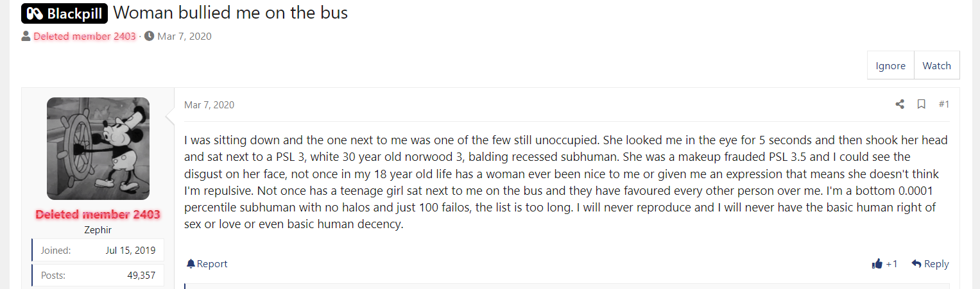Click the share icon on post #1
980x289 pixels.
click(x=900, y=104)
